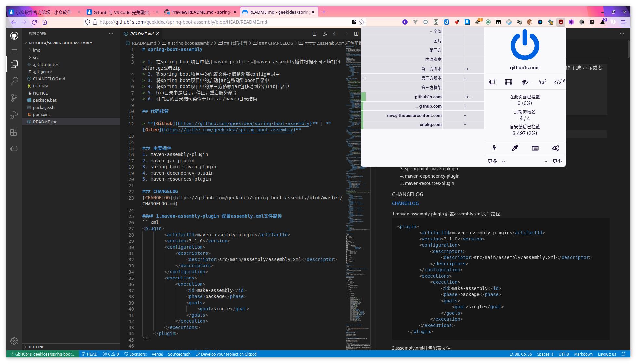Image resolution: width=637 pixels, height=364 pixels.
Task: Open the Source Control view
Action: pos(14,98)
